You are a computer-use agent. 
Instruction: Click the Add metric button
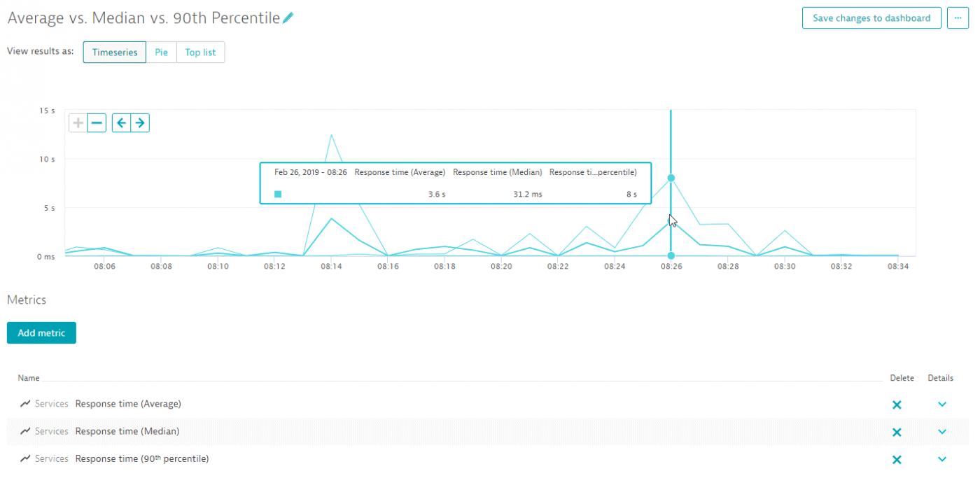click(x=41, y=333)
